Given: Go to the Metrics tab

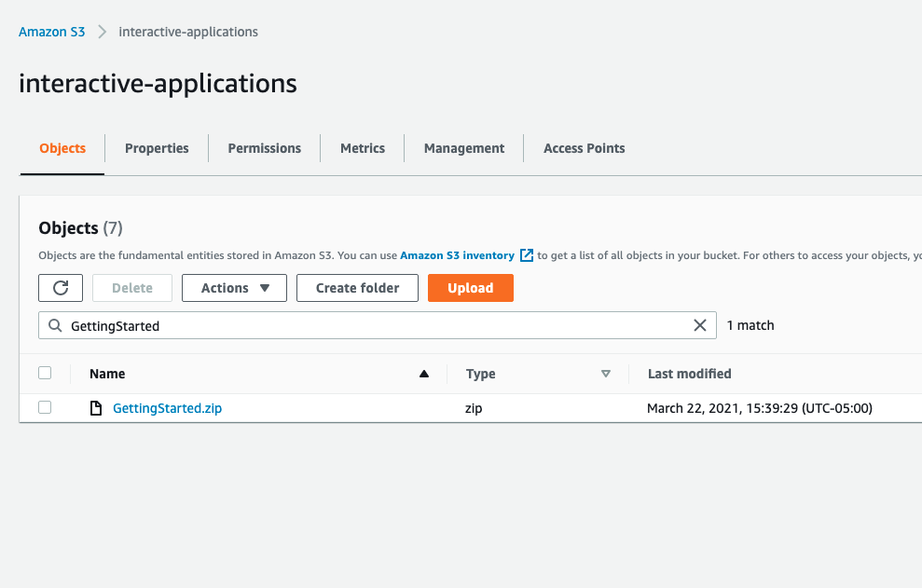Looking at the screenshot, I should 363,148.
